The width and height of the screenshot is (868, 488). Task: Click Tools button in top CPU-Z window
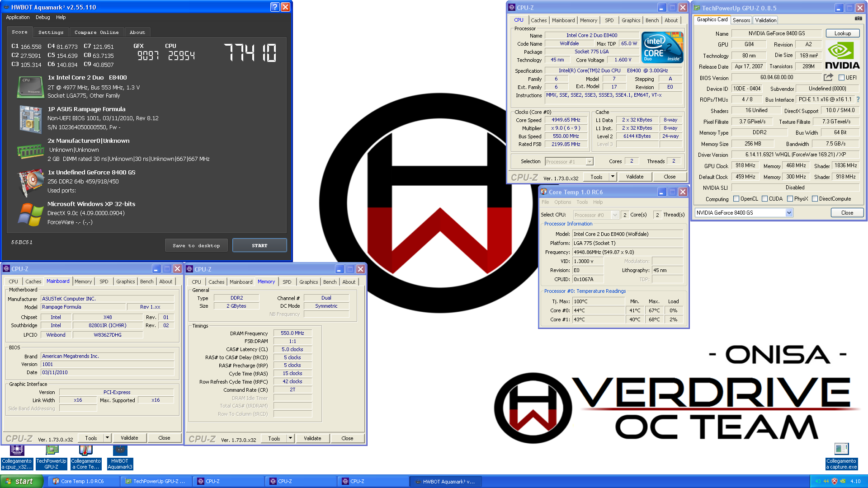(596, 177)
